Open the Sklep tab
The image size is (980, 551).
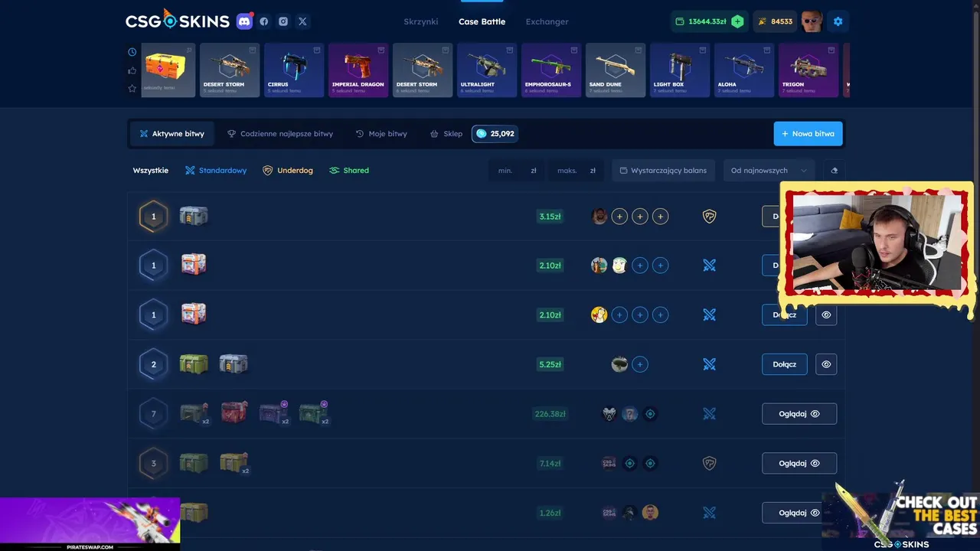pyautogui.click(x=446, y=134)
